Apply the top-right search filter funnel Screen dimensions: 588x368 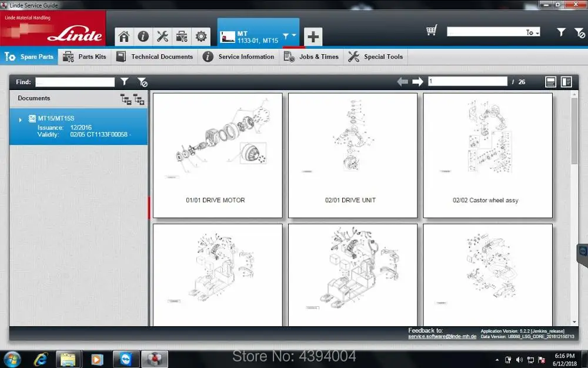tap(561, 32)
